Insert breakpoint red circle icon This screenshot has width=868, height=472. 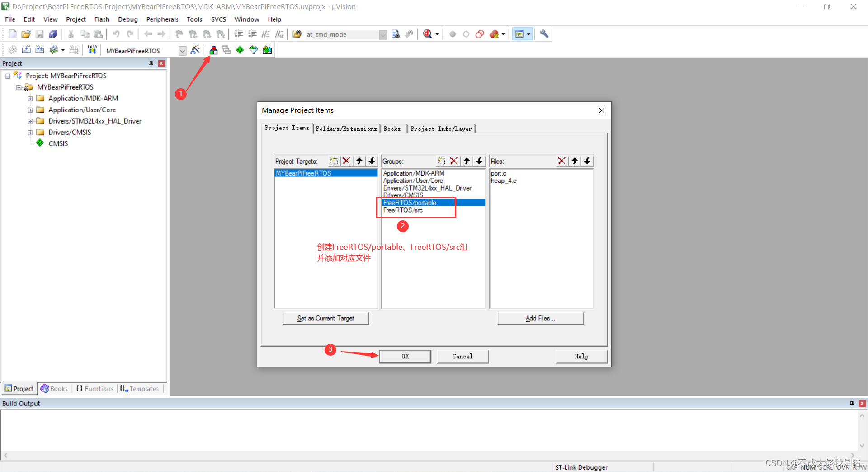453,34
